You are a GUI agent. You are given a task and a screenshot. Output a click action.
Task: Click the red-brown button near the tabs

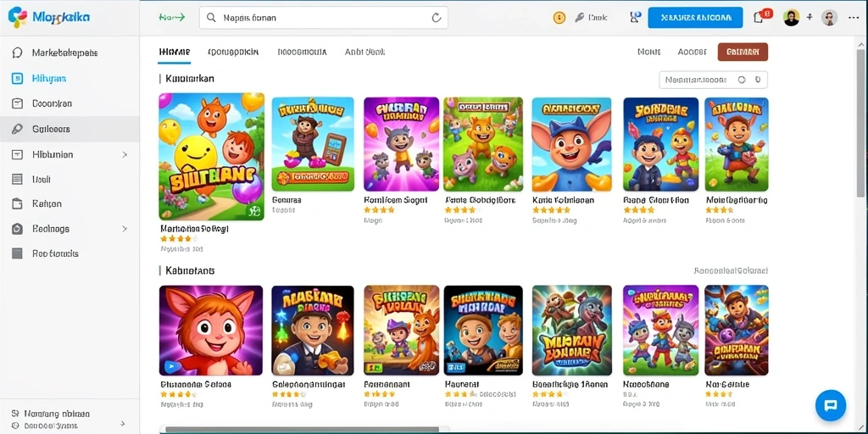click(743, 52)
